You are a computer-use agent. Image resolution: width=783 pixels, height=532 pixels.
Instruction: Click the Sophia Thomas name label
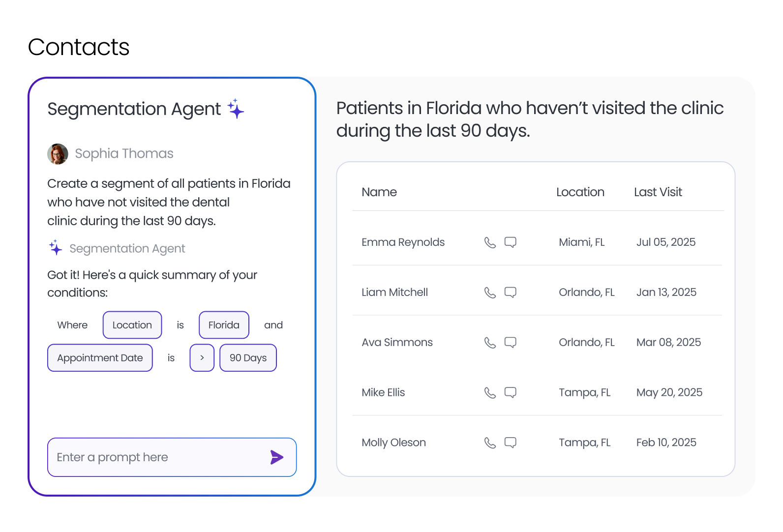click(x=124, y=154)
